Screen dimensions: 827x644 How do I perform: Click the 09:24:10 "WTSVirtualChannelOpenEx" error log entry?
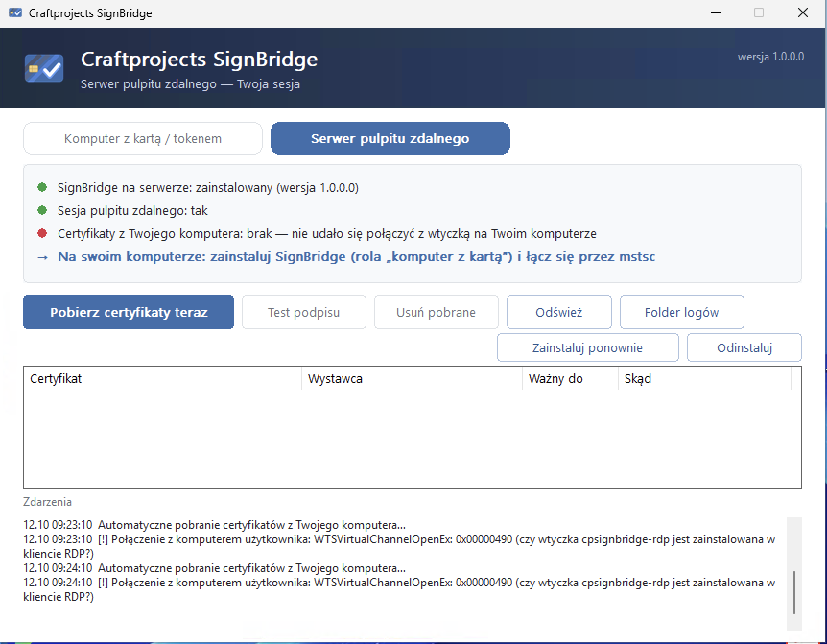click(x=399, y=590)
